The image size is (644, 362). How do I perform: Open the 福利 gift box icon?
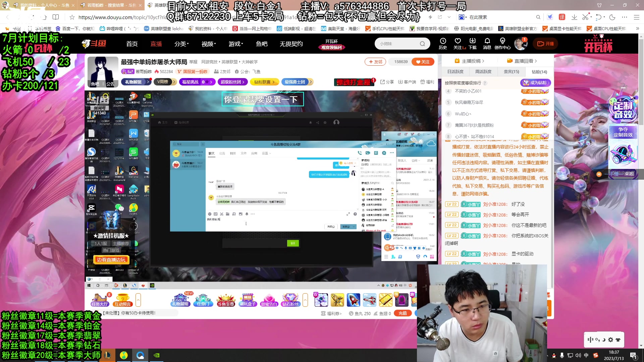(427, 82)
